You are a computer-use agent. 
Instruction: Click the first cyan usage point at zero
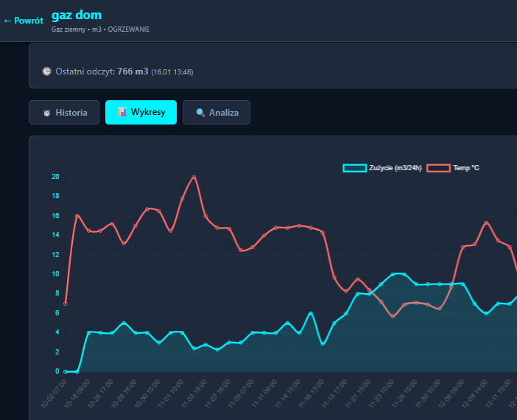[x=66, y=371]
